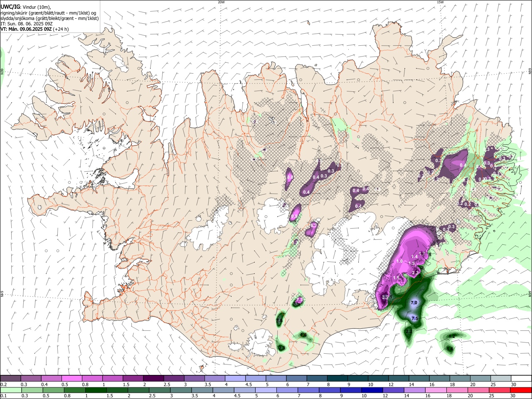This screenshot has width=532, height=399.
Task: Select the mauve 0.3–0.4 snow legend swatch
Action: tap(31, 378)
